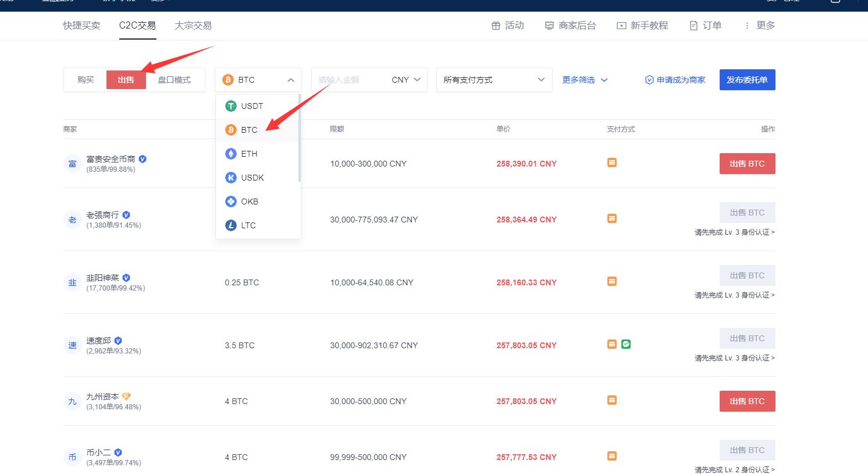The height and width of the screenshot is (474, 868).
Task: Expand the CNY currency selector
Action: coord(405,80)
